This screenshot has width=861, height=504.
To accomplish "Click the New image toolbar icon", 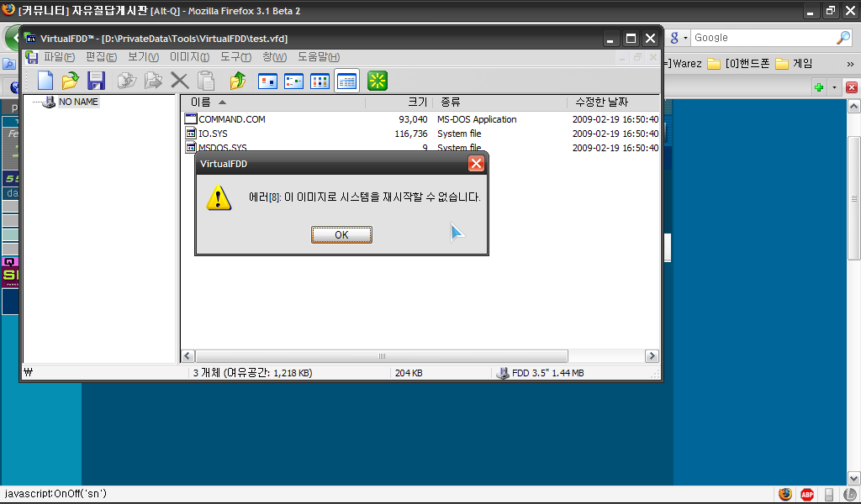I will coord(45,81).
